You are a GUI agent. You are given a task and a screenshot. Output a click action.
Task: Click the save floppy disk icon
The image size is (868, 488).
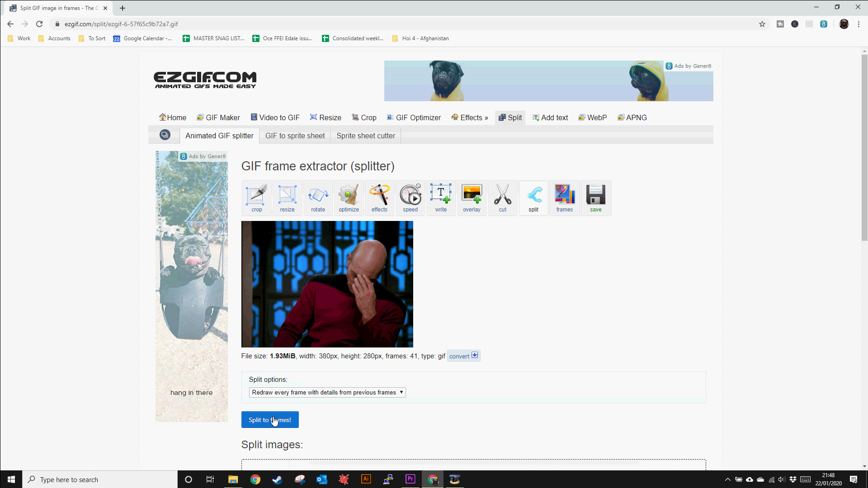pos(595,198)
